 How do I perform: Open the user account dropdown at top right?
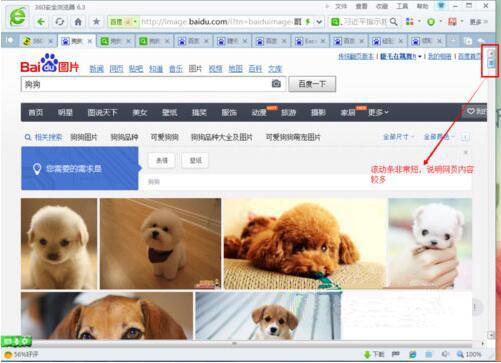(x=401, y=57)
